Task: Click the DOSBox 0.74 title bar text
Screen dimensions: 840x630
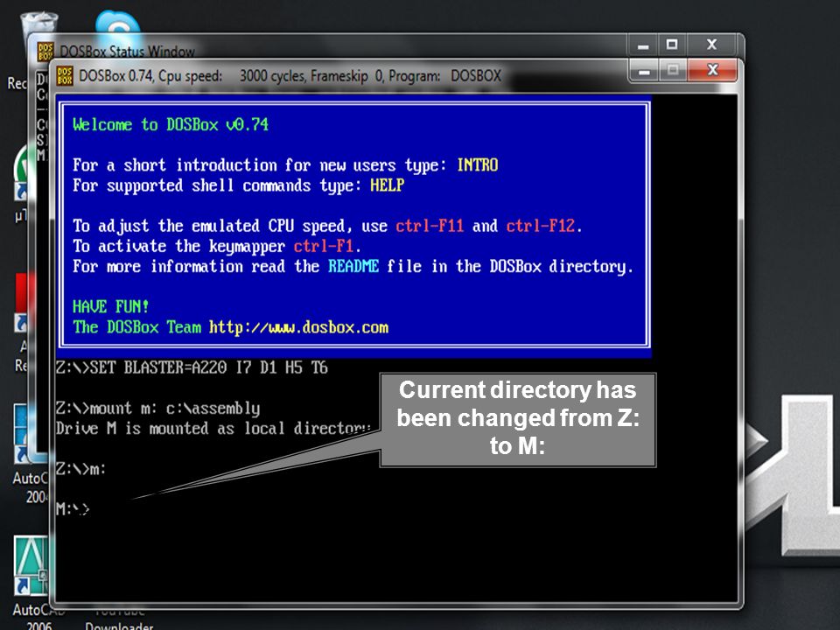Action: coord(290,76)
